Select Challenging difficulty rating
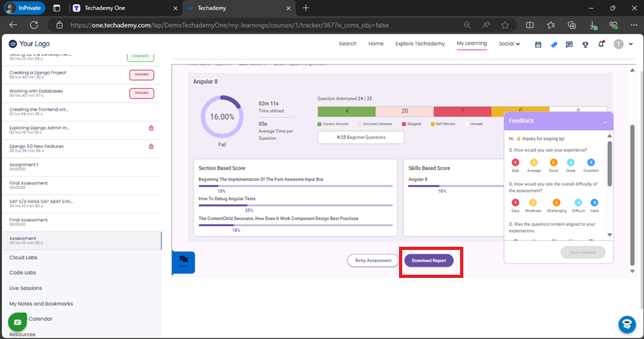Viewport: 644px width, 339px height. pyautogui.click(x=556, y=202)
